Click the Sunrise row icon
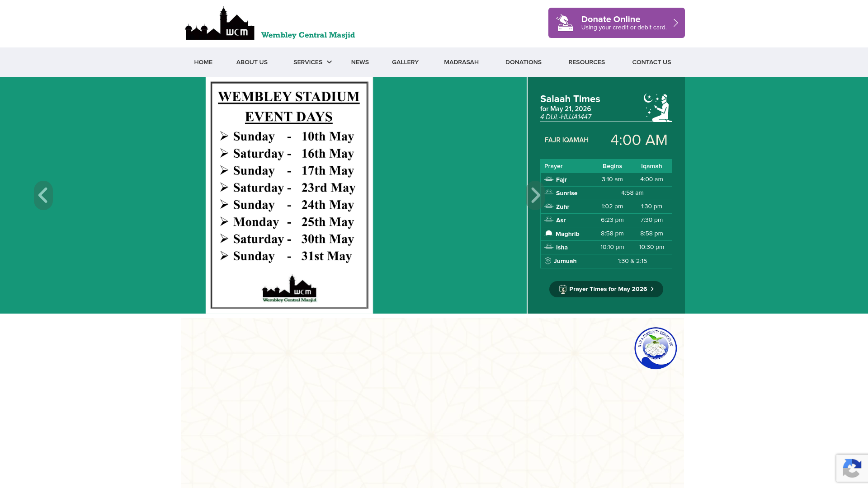868x488 pixels. [x=549, y=193]
